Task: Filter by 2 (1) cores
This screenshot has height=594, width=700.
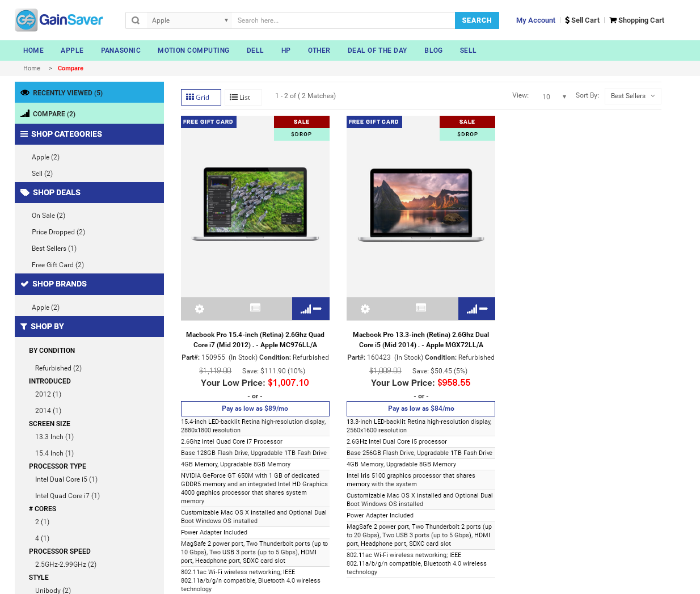Action: click(42, 522)
